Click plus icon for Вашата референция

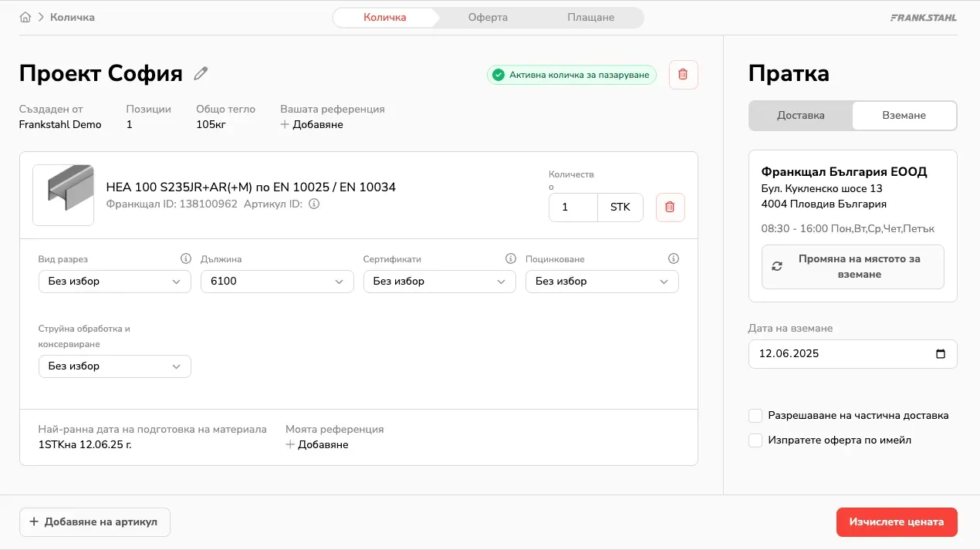[x=285, y=124]
